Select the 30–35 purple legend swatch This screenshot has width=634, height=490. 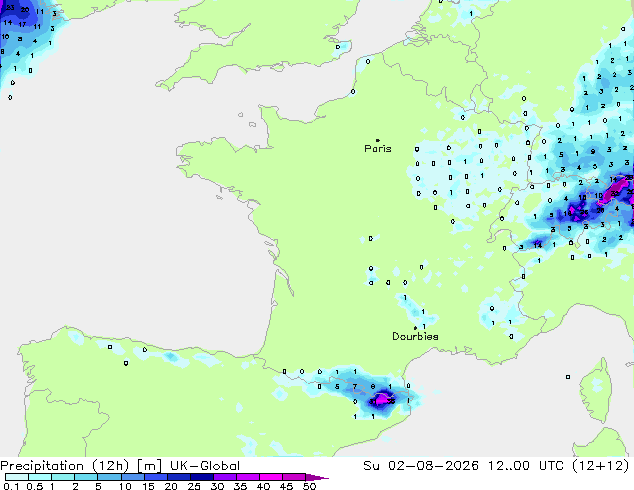[224, 477]
